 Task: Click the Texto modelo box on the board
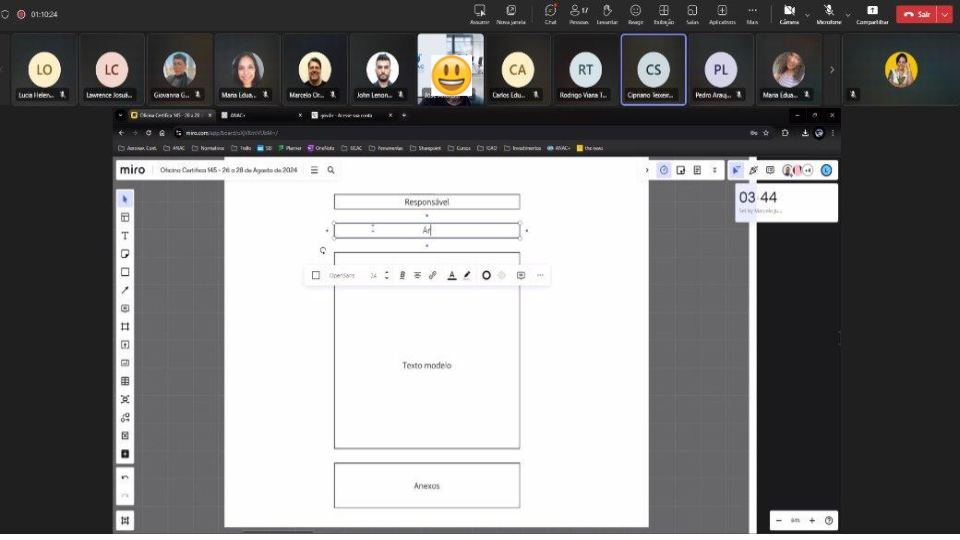click(426, 365)
